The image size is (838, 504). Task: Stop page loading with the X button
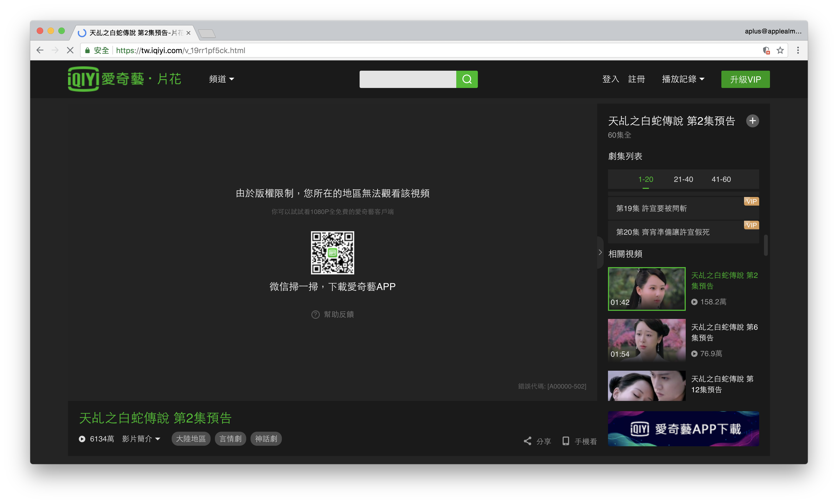pyautogui.click(x=70, y=50)
